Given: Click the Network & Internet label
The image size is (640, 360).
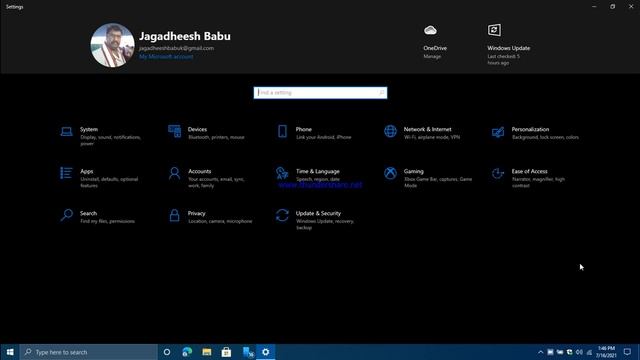Looking at the screenshot, I should click(x=427, y=129).
